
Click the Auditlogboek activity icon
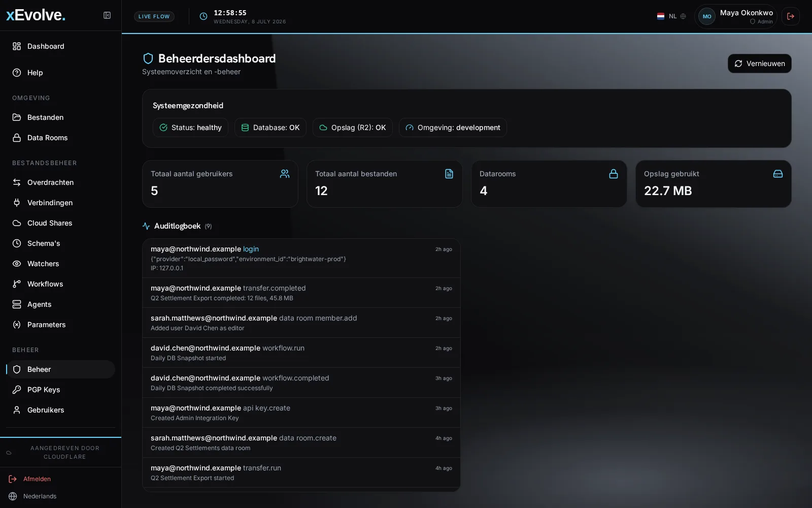(x=146, y=226)
